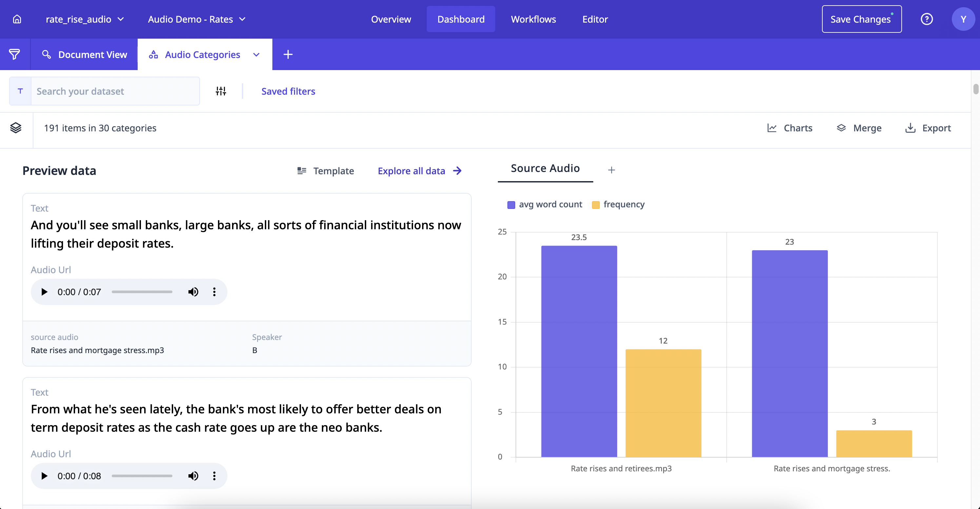
Task: Click the Save Changes button
Action: (x=861, y=19)
